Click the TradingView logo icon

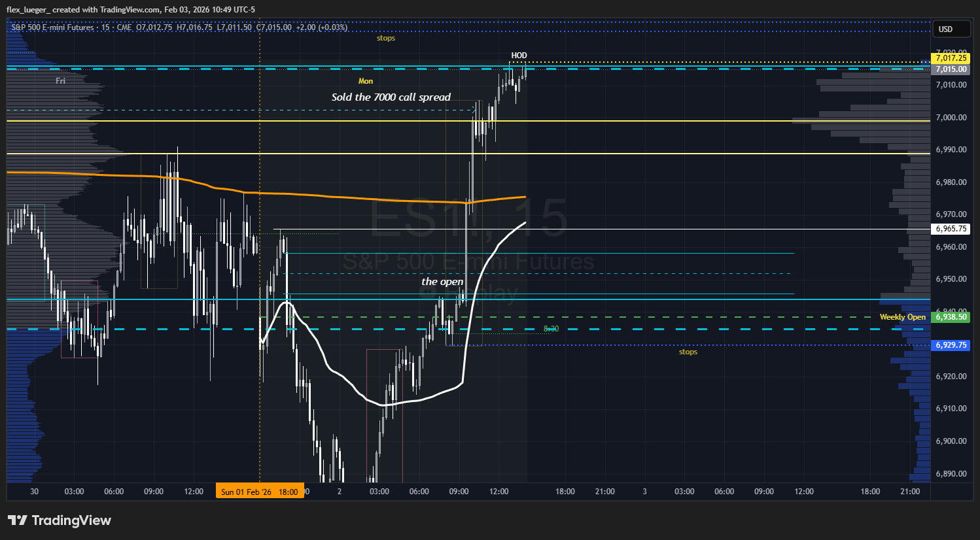tap(18, 520)
